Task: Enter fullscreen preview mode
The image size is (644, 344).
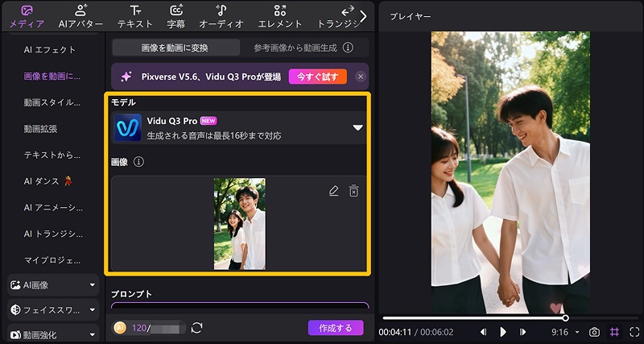Action: point(634,332)
